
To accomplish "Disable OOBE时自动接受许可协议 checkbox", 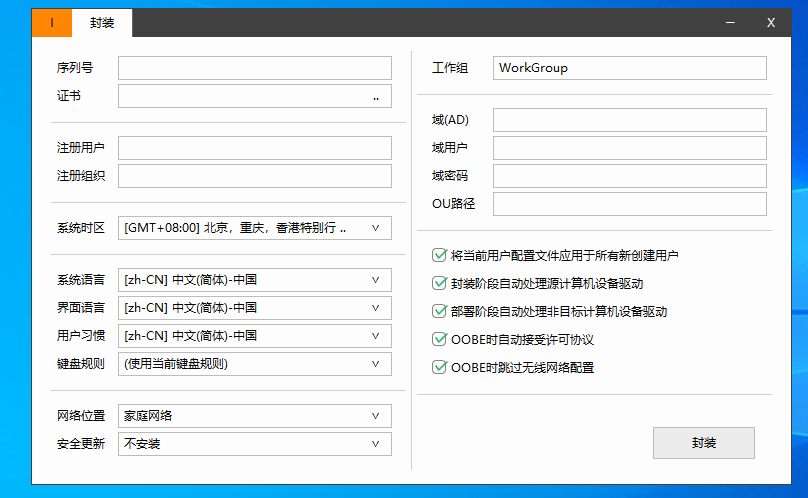I will pyautogui.click(x=439, y=340).
